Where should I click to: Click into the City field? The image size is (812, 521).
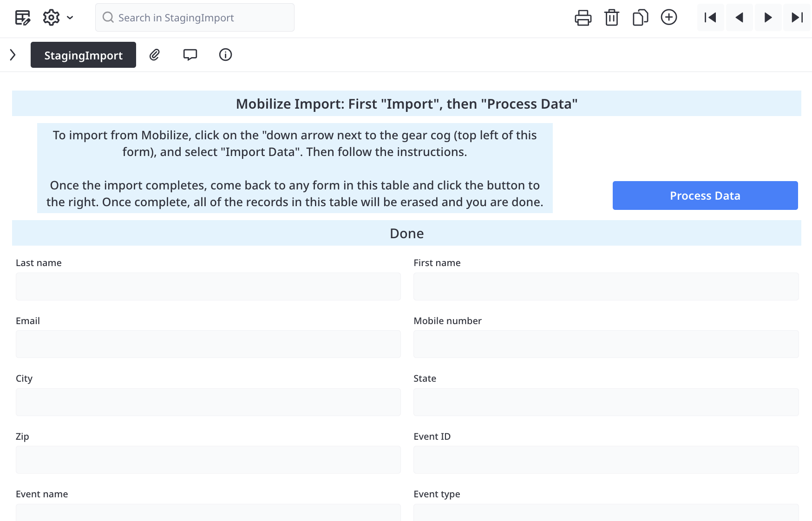tap(208, 402)
